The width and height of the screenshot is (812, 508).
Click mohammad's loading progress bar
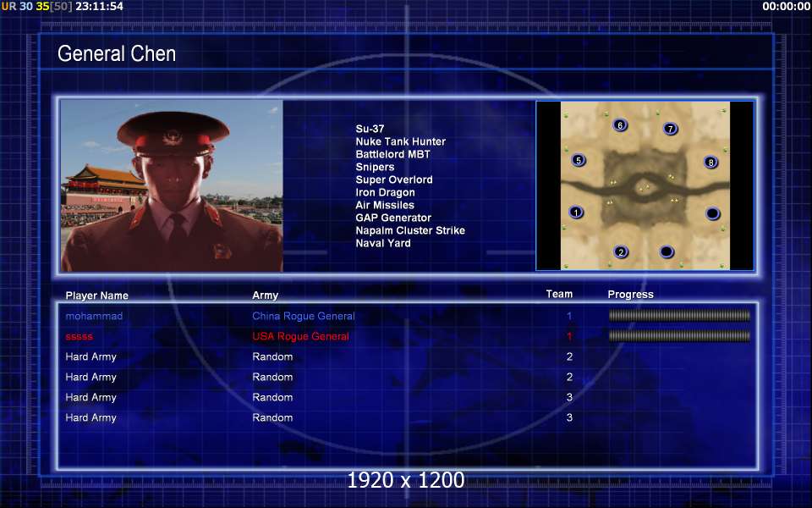coord(679,315)
